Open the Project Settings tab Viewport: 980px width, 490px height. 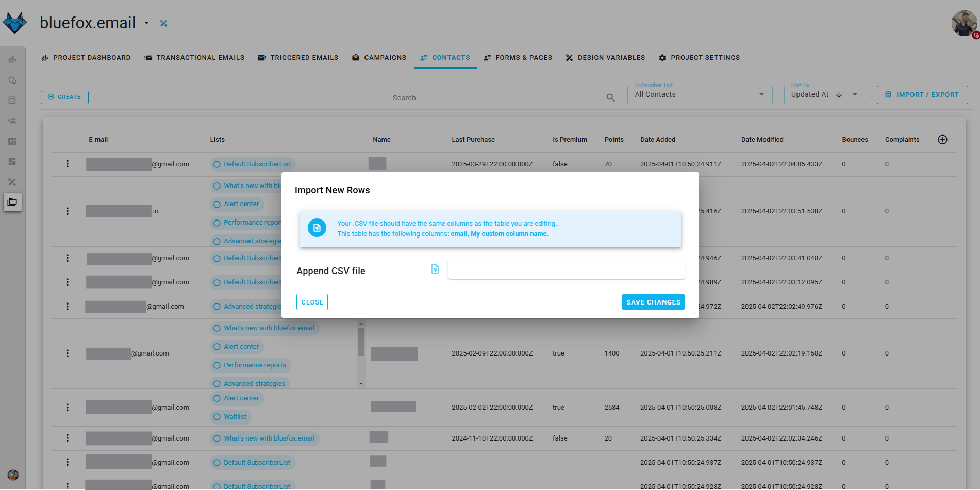pos(699,58)
